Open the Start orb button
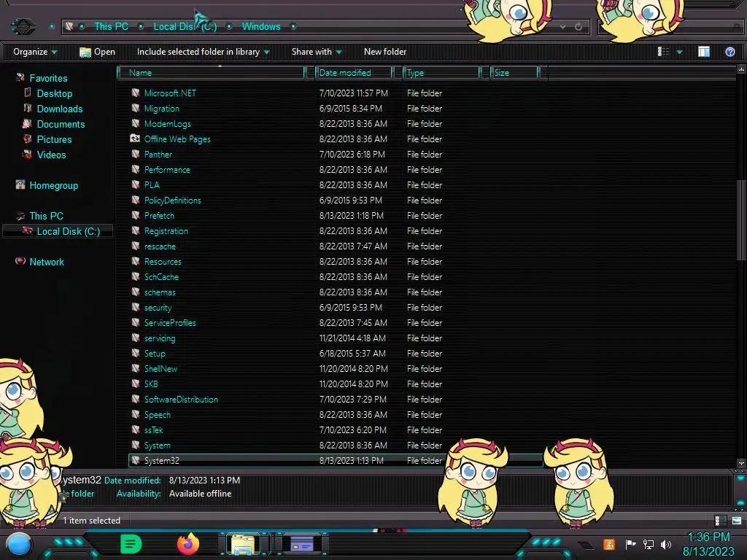The width and height of the screenshot is (747, 560). click(19, 545)
